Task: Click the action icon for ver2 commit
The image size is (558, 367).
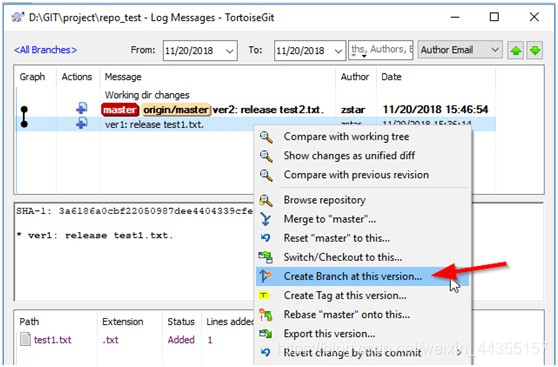Action: [x=82, y=108]
